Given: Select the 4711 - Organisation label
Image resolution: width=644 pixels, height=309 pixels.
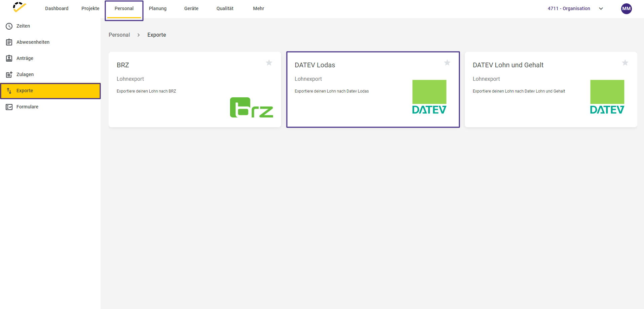Looking at the screenshot, I should pos(569,8).
